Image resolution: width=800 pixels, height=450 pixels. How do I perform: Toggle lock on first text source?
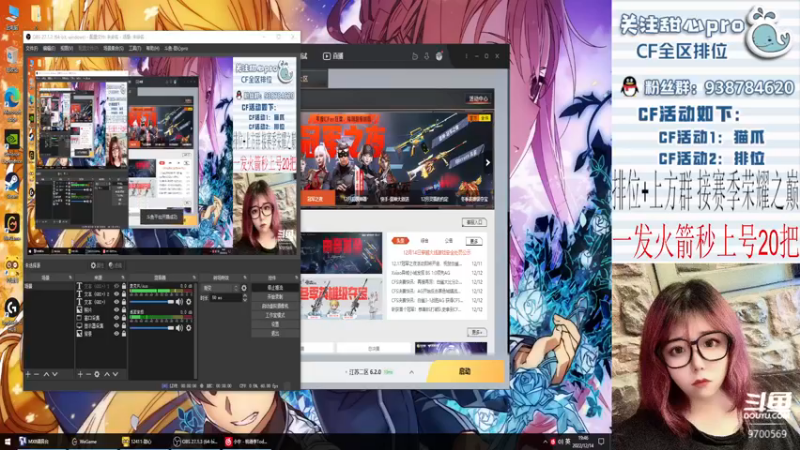coord(124,287)
